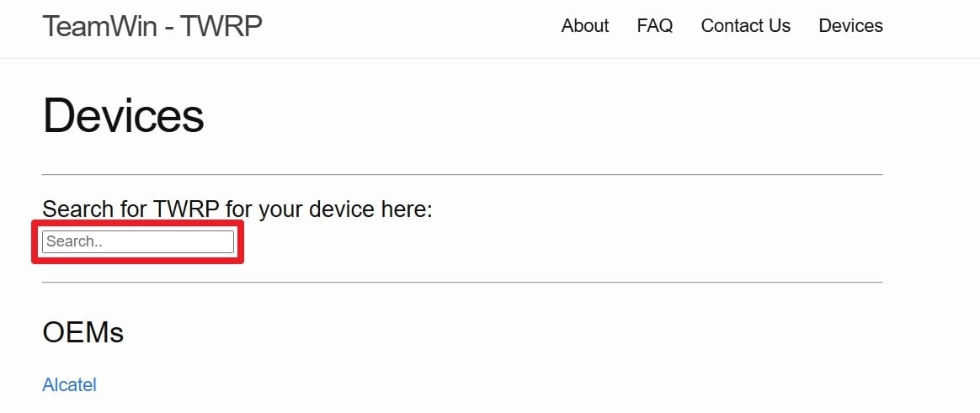Select Contact Us in the navigation

[x=746, y=26]
